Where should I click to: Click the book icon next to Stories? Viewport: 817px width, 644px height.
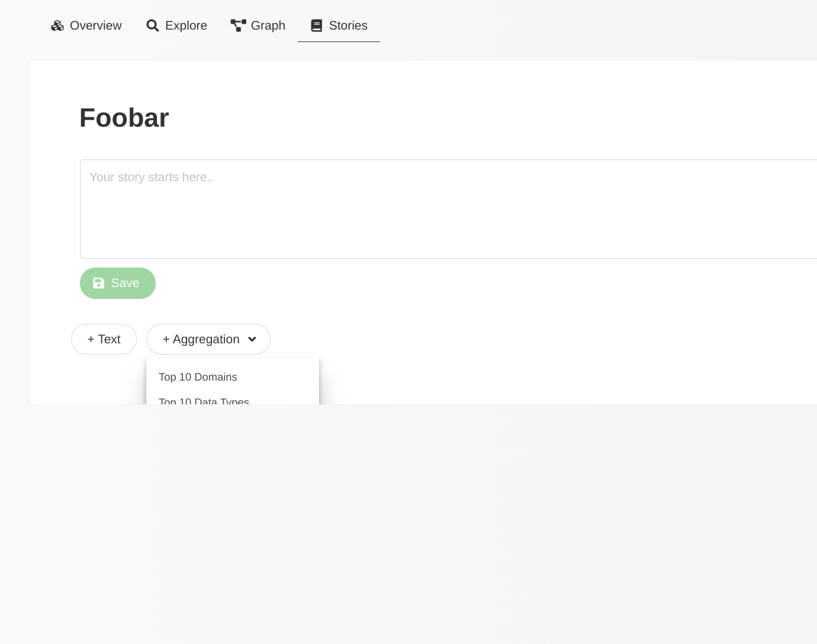point(316,25)
